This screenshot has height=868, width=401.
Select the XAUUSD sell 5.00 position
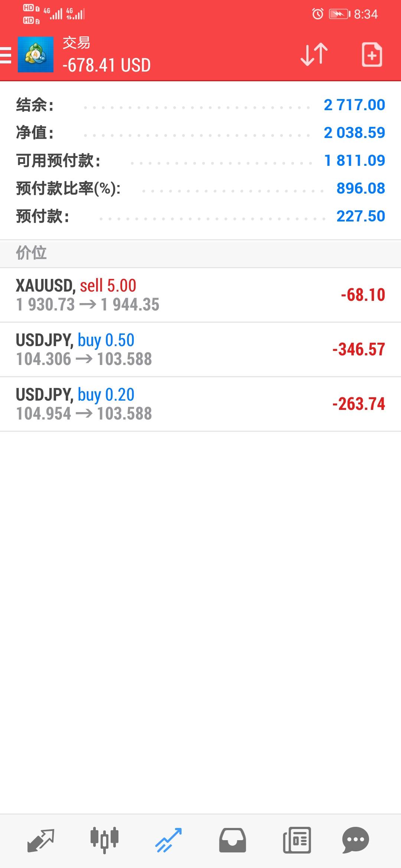pos(200,295)
